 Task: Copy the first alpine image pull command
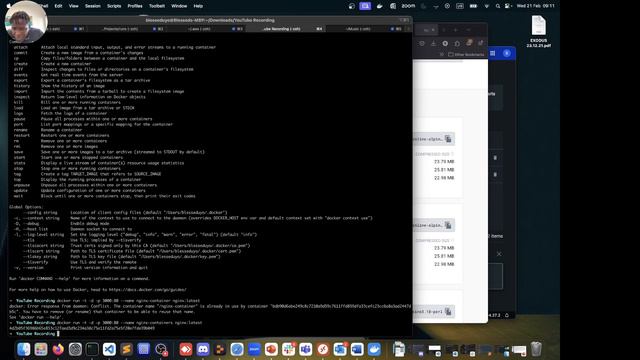tap(448, 139)
